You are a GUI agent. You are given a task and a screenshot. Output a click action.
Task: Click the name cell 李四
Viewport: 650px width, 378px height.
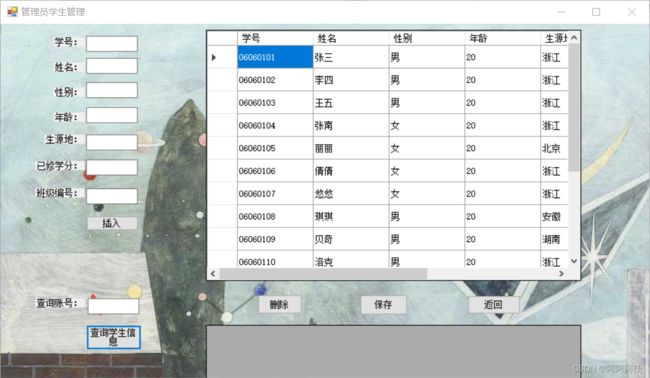(351, 80)
